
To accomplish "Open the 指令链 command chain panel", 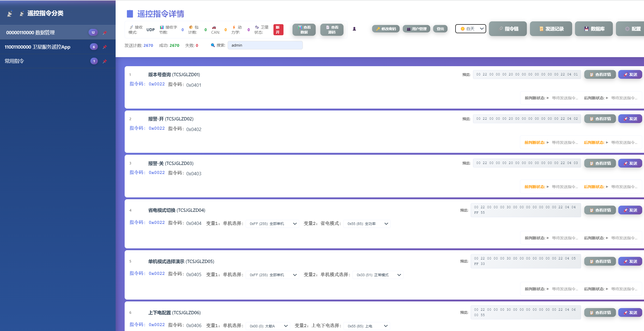I will [x=508, y=29].
